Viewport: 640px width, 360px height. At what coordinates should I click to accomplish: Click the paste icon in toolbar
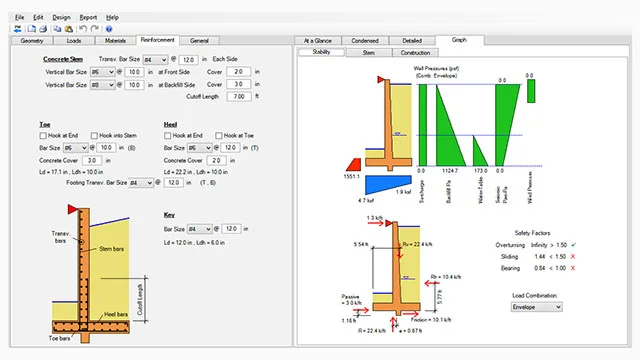click(69, 29)
